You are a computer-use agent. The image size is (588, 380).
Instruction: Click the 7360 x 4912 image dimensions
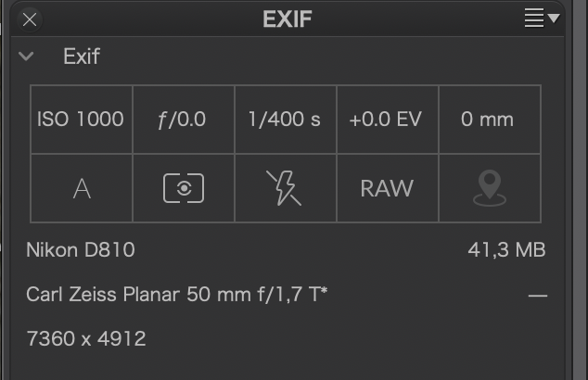coord(86,339)
